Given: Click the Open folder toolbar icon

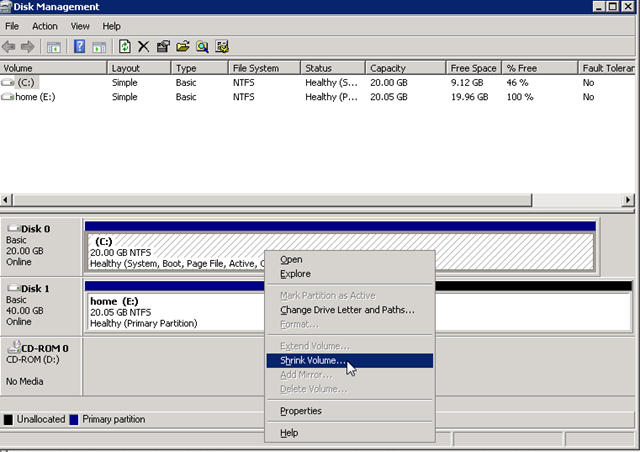Looking at the screenshot, I should (x=183, y=47).
